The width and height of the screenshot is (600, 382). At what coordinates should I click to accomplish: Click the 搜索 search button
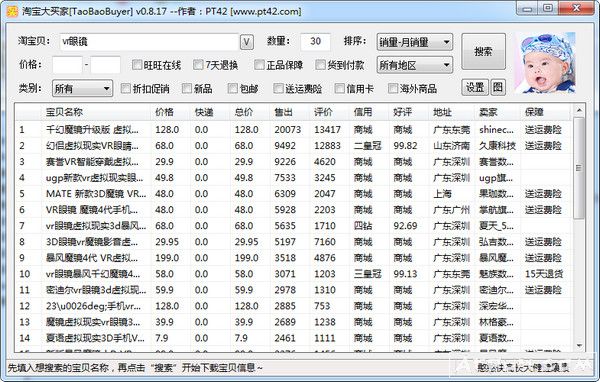click(x=483, y=51)
